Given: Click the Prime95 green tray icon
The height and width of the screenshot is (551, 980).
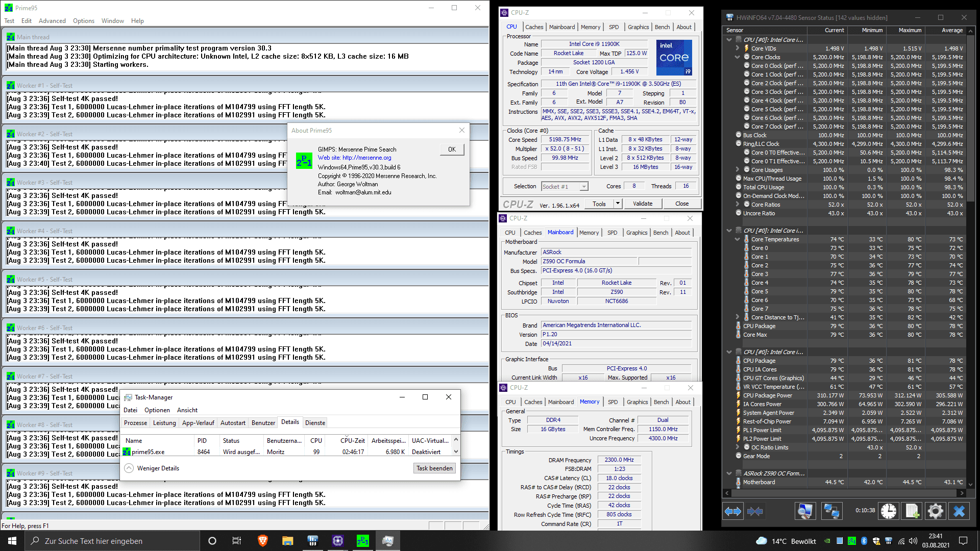Looking at the screenshot, I should [x=852, y=541].
